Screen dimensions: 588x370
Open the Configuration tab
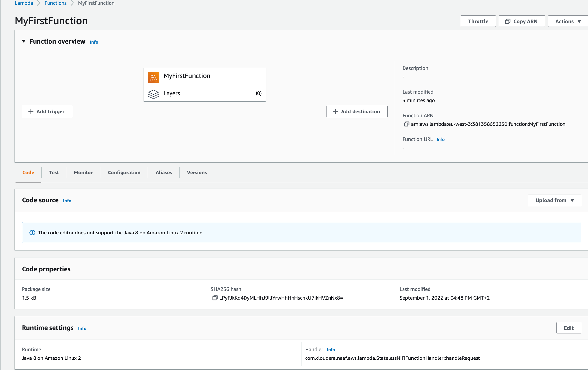pos(124,173)
